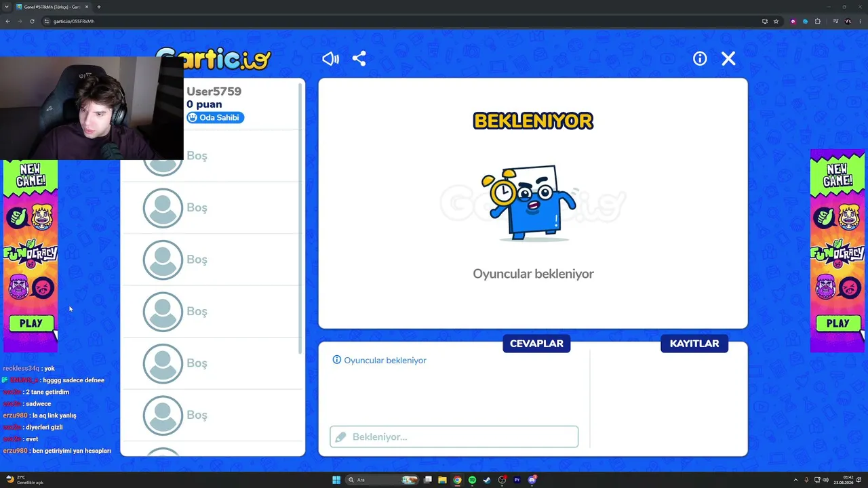Click the Oyuncular bekleniyor text under mascot
Viewport: 868px width, 488px height.
(533, 274)
